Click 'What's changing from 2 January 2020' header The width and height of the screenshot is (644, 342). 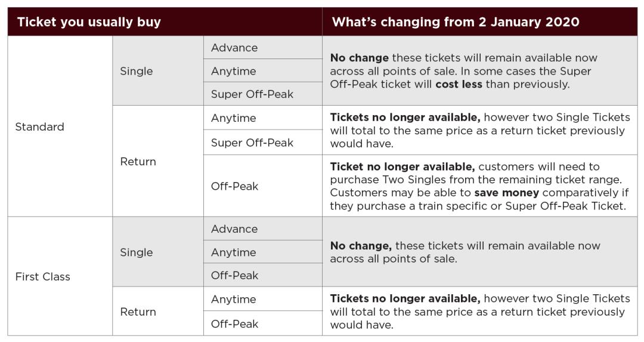[456, 22]
